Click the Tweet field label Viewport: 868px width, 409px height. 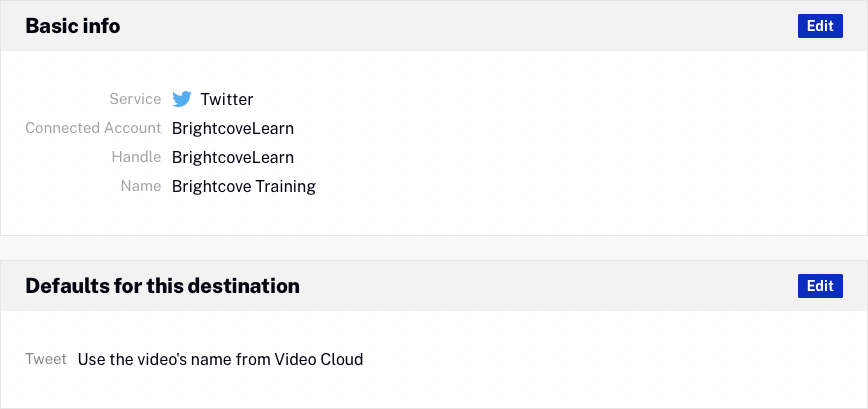pos(46,359)
